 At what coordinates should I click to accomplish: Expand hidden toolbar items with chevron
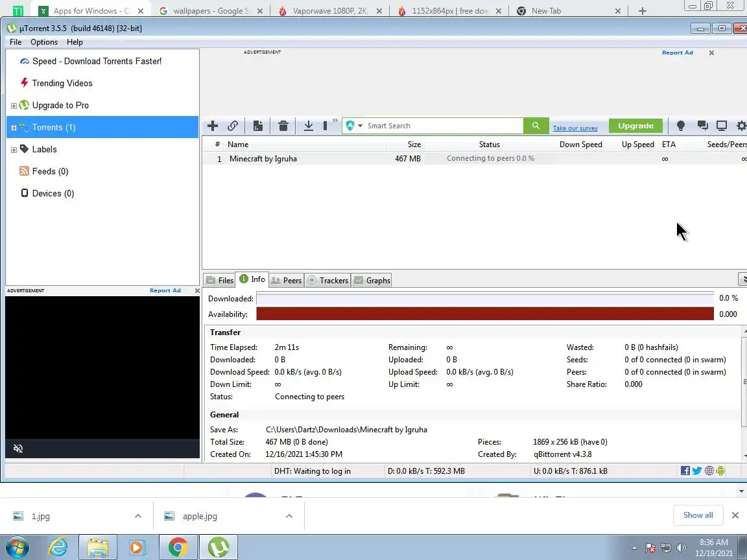pyautogui.click(x=335, y=121)
